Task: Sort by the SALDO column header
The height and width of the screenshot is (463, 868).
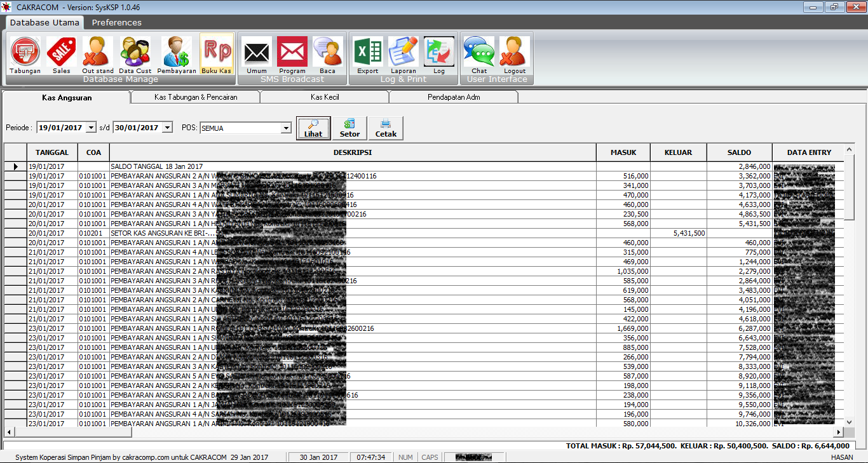Action: (x=739, y=152)
